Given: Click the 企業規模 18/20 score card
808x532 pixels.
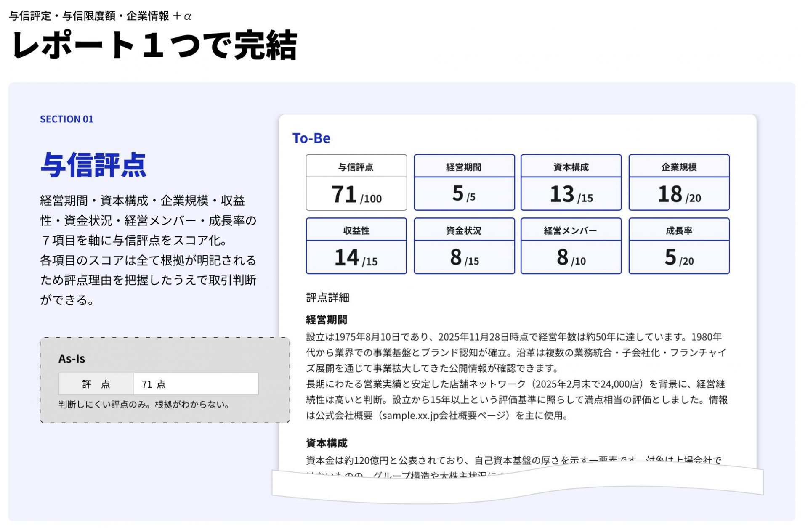Looking at the screenshot, I should pos(679,182).
